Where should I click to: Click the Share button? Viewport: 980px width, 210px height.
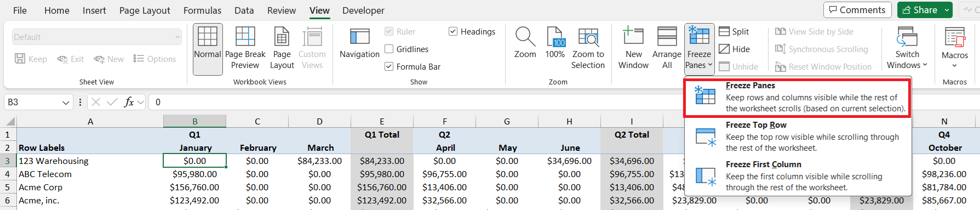tap(920, 10)
